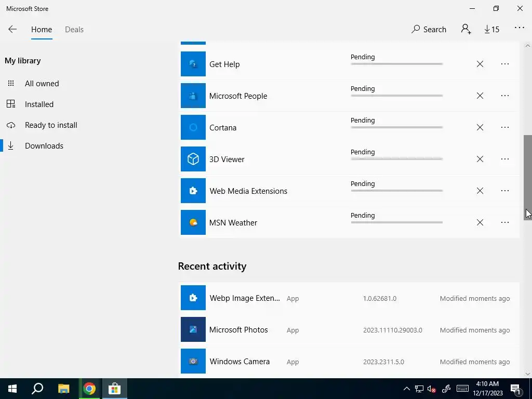Viewport: 532px width, 399px height.
Task: Click version 2023.11110.29003.0 text
Action: [x=393, y=330]
